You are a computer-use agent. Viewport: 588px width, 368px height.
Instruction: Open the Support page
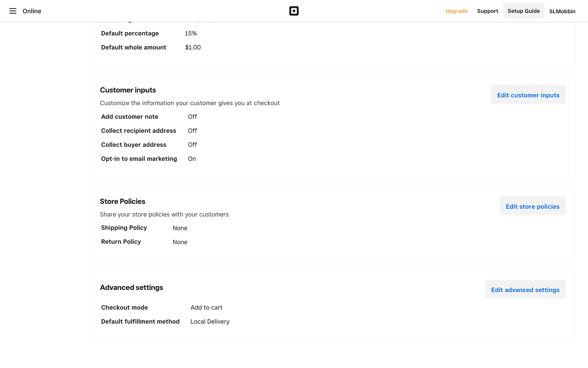pos(487,11)
